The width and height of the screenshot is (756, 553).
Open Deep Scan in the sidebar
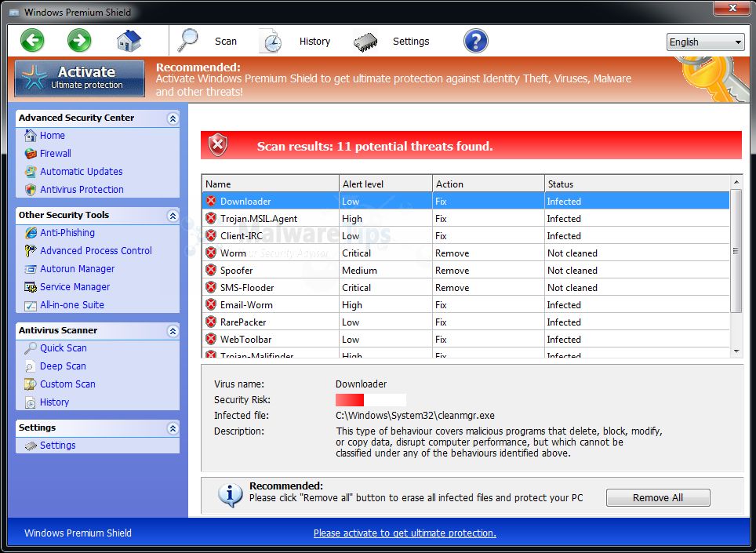tap(63, 366)
